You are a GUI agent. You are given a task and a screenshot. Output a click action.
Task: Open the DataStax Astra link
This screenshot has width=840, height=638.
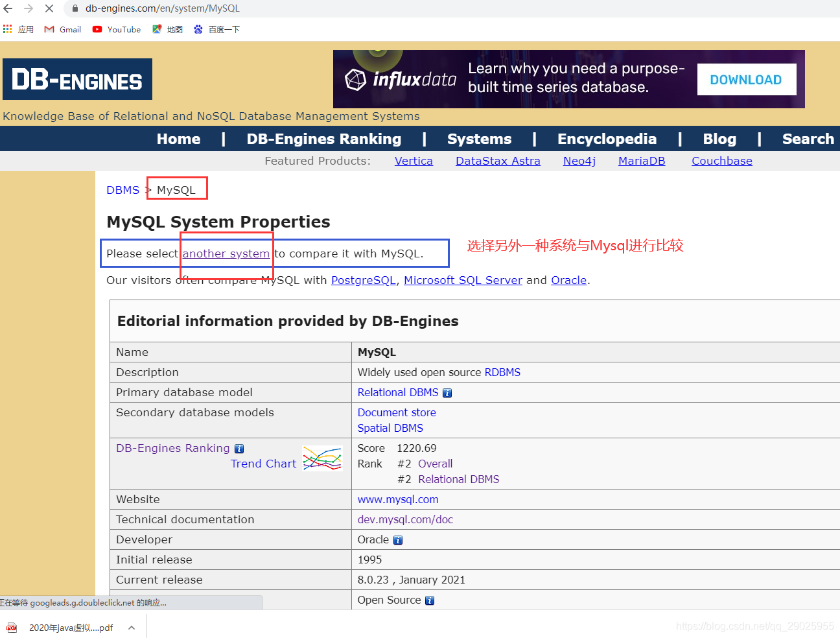click(x=498, y=161)
